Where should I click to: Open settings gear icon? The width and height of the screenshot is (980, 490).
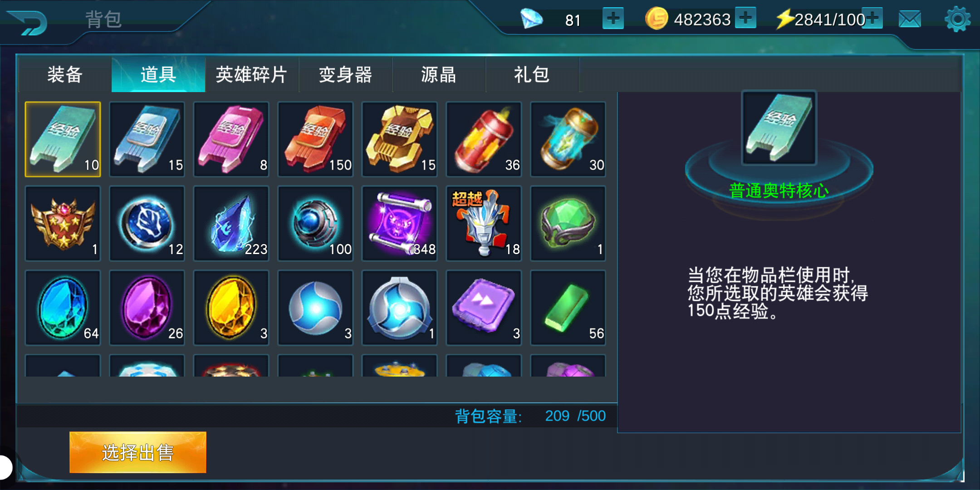(957, 20)
